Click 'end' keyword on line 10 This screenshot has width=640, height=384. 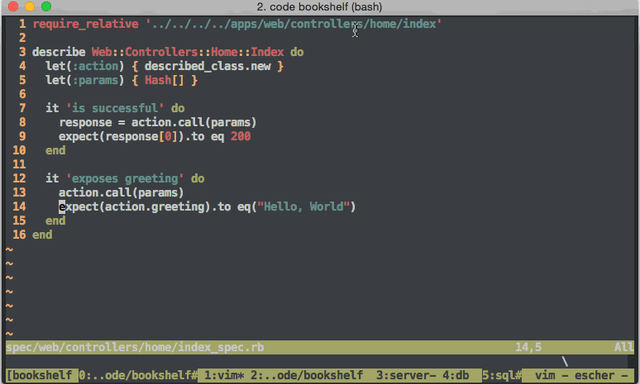click(x=56, y=151)
